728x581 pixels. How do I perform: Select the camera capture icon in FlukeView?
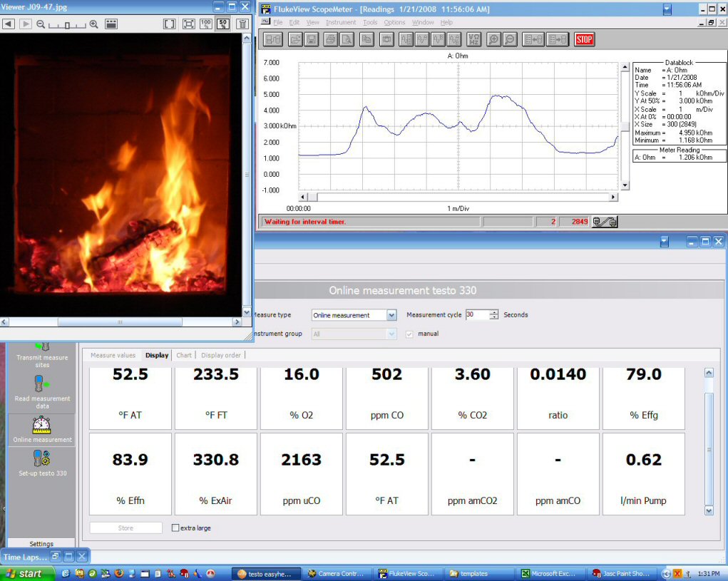(387, 40)
